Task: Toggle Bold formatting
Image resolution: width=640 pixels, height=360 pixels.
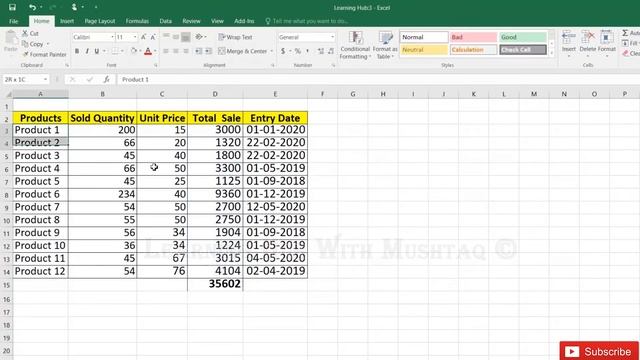Action: (77, 51)
